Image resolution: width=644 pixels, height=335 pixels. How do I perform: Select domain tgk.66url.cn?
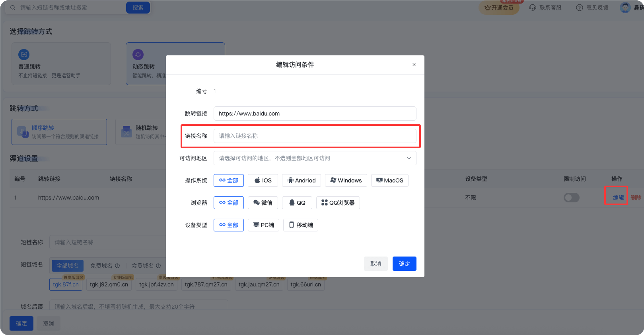[x=306, y=284]
